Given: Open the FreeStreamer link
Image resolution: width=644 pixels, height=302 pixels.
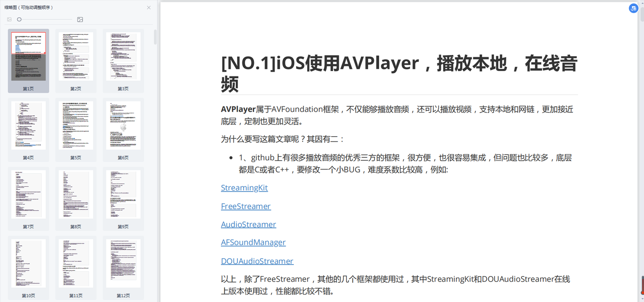Looking at the screenshot, I should pos(246,206).
